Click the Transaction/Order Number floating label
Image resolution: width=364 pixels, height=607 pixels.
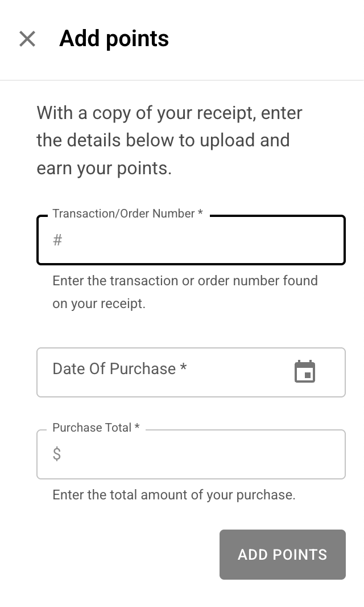pyautogui.click(x=123, y=214)
